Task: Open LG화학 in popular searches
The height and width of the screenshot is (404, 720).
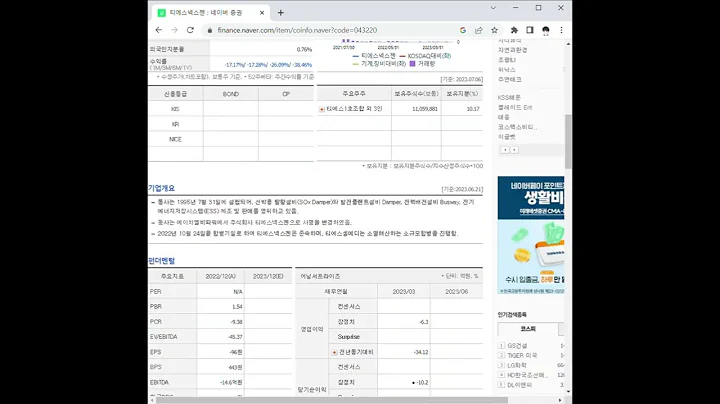Action: pyautogui.click(x=517, y=365)
